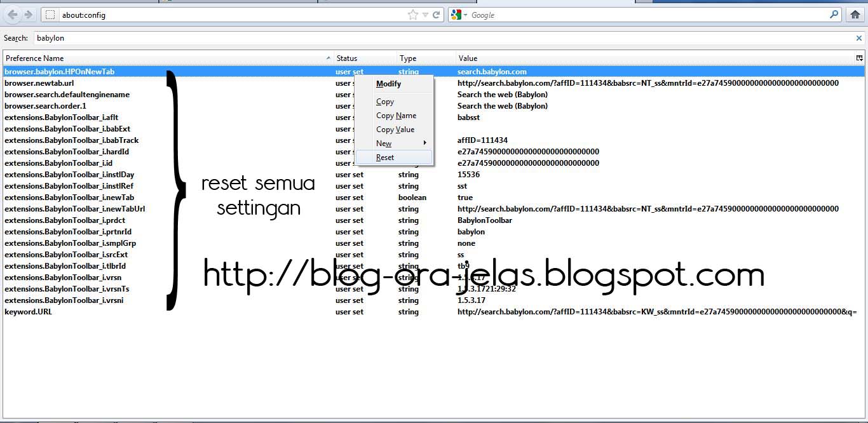The image size is (868, 423).
Task: Sort by Type column header
Action: point(426,58)
